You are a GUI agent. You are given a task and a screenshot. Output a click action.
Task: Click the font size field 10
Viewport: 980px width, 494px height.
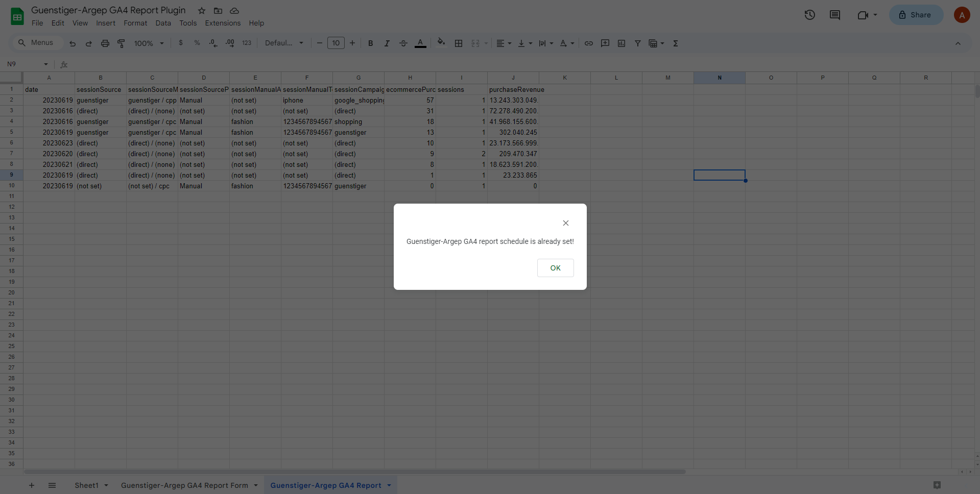tap(336, 43)
